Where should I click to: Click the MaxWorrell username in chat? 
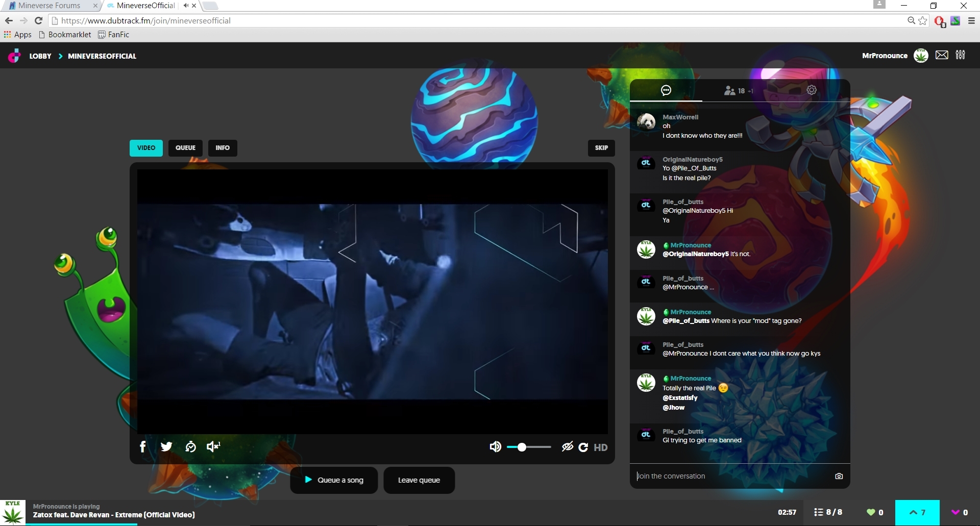[x=680, y=117]
